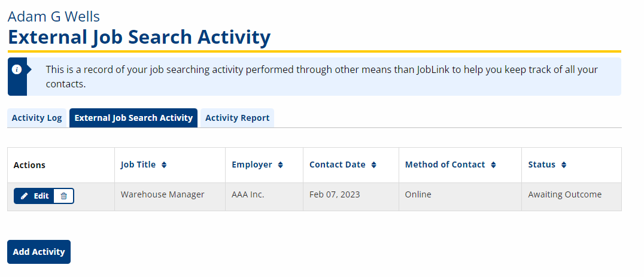Click the Employer column header text
Image resolution: width=644 pixels, height=277 pixels.
pos(252,165)
